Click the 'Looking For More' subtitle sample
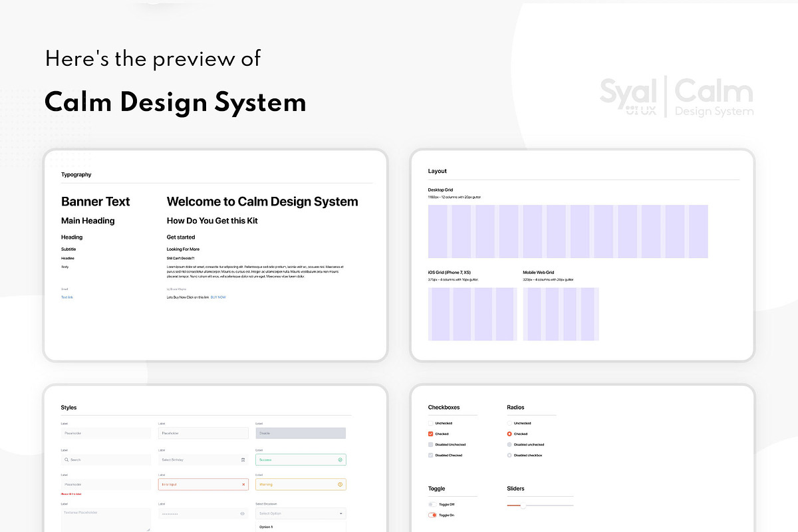Viewport: 798px width, 532px height. pyautogui.click(x=183, y=249)
